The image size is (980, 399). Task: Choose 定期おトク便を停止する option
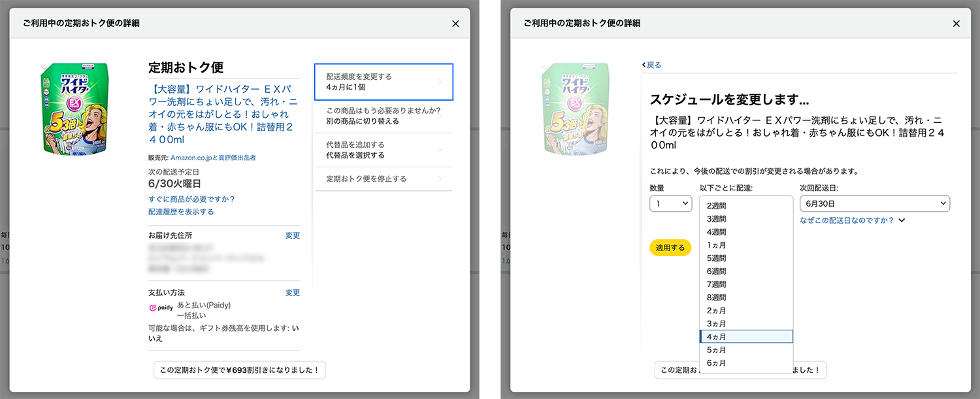click(384, 179)
